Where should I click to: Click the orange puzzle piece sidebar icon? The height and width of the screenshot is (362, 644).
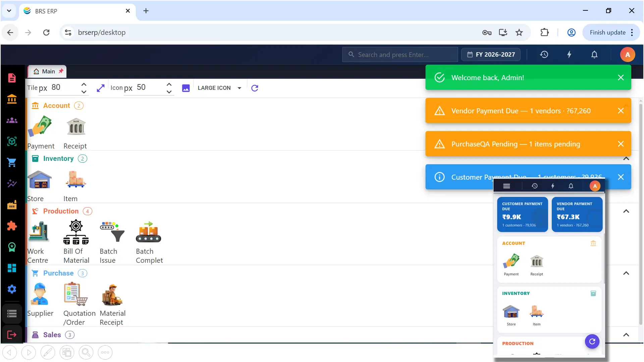(12, 226)
